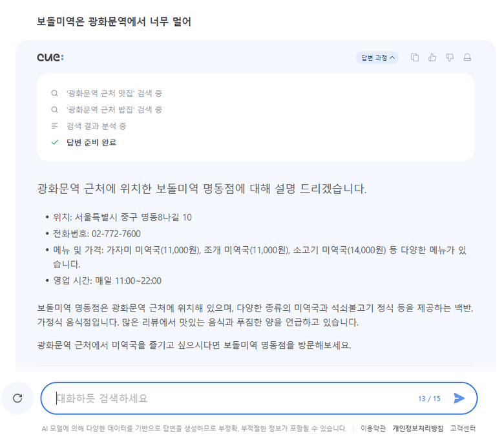Click the address line 서울특별시 중구 명동8나길 10

(x=133, y=218)
